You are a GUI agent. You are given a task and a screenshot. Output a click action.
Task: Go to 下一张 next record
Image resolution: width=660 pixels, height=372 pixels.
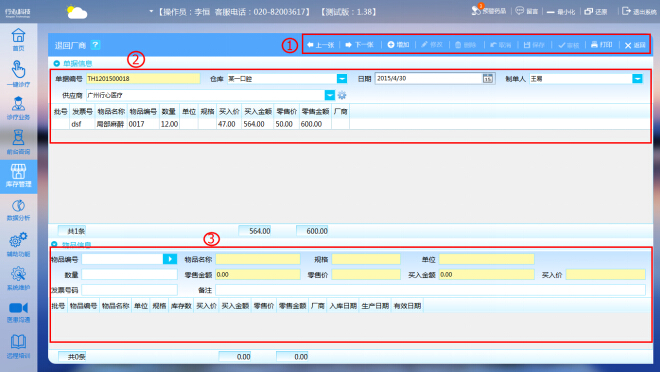tap(359, 45)
